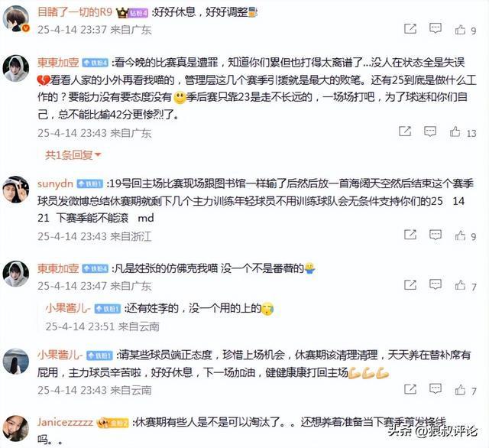Reply to the 凡是姓张的 comment
Image resolution: width=489 pixels, height=448 pixels.
pos(435,284)
